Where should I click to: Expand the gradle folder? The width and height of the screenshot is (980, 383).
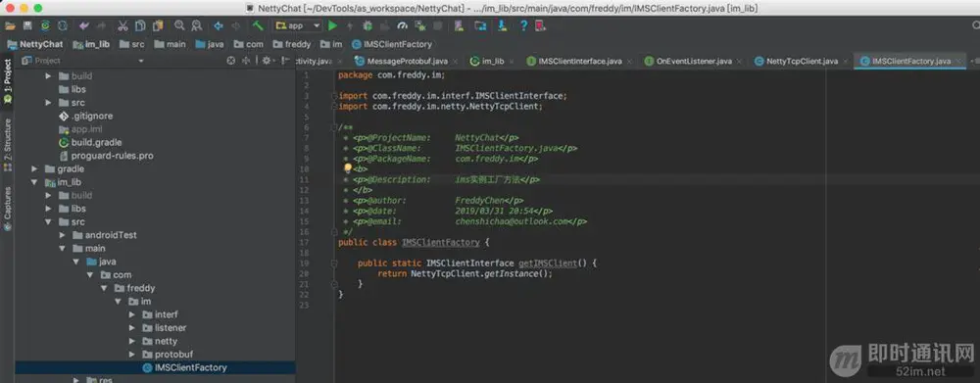(34, 168)
